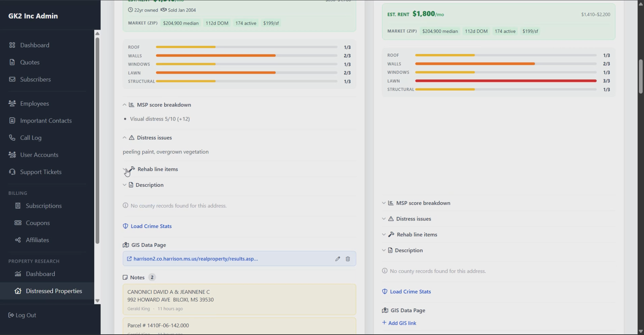Open the Coupons billing page
The height and width of the screenshot is (335, 644).
coord(38,223)
